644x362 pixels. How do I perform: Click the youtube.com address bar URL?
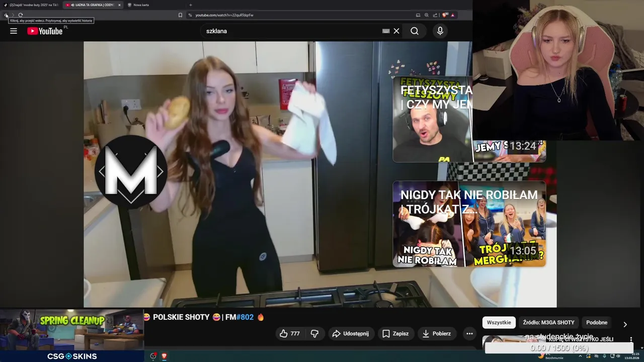pyautogui.click(x=224, y=15)
